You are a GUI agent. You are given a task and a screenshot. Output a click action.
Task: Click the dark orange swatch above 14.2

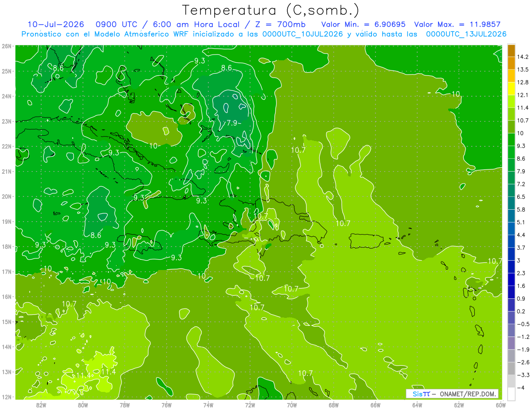(x=512, y=51)
